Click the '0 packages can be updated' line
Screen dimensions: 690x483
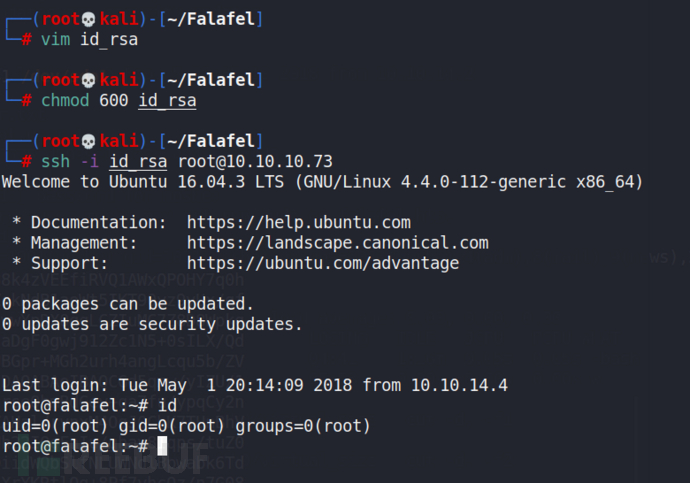point(128,304)
